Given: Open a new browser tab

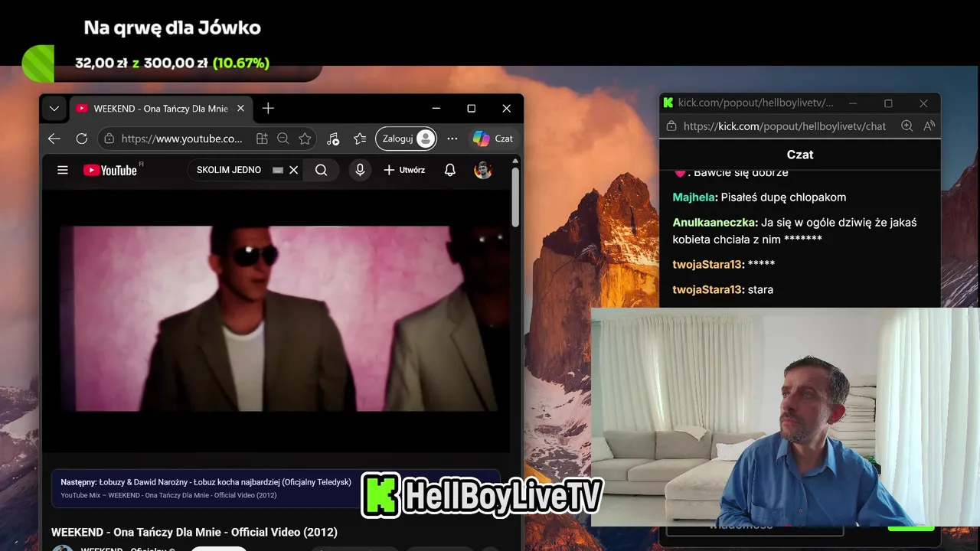Looking at the screenshot, I should pos(268,109).
